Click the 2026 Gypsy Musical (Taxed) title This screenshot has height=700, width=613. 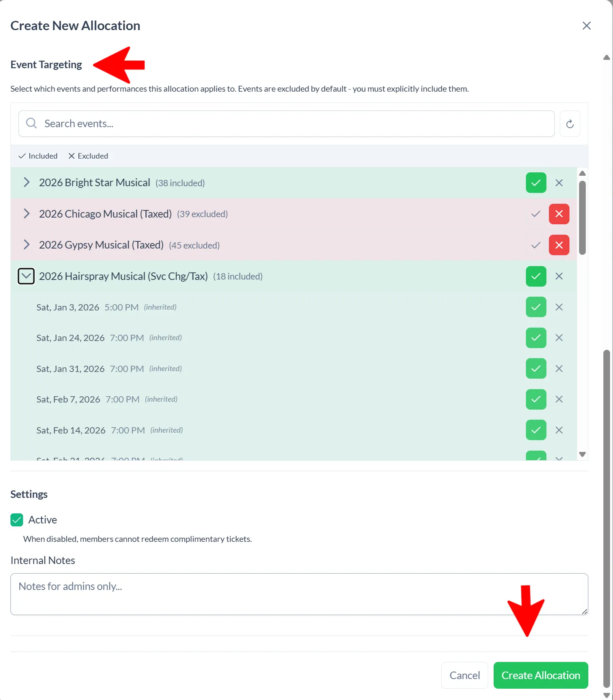coord(101,245)
